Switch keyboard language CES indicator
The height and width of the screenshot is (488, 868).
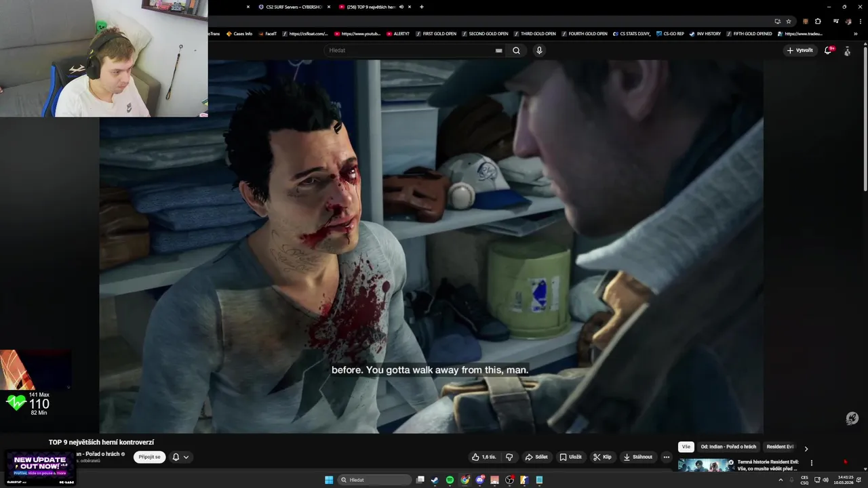pos(804,480)
